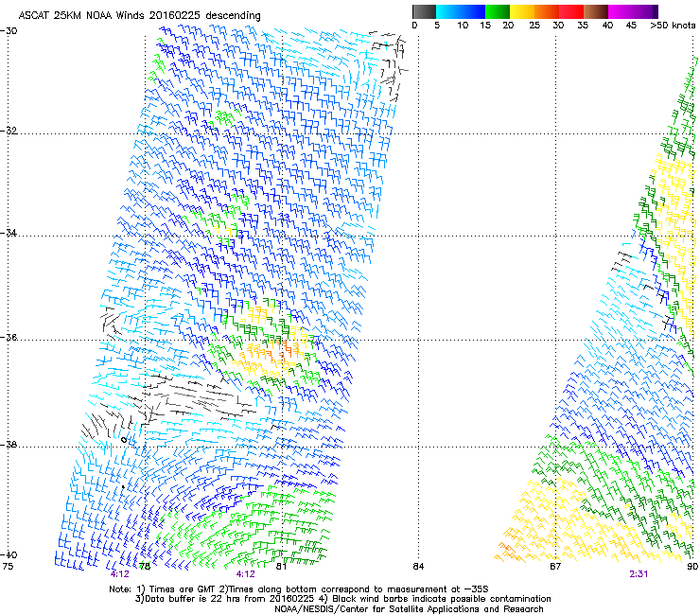Click the '90' longitude axis label
The height and width of the screenshot is (615, 700).
tap(692, 567)
